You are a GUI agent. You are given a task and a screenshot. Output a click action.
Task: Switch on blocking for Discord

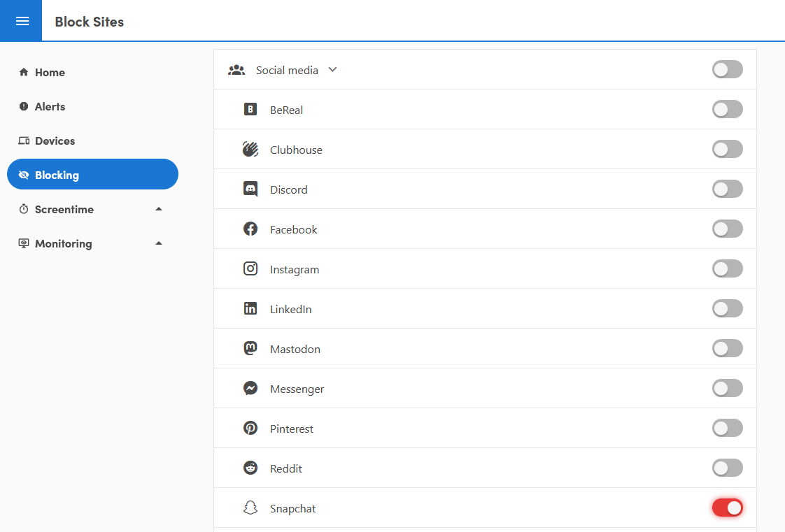[x=728, y=189]
